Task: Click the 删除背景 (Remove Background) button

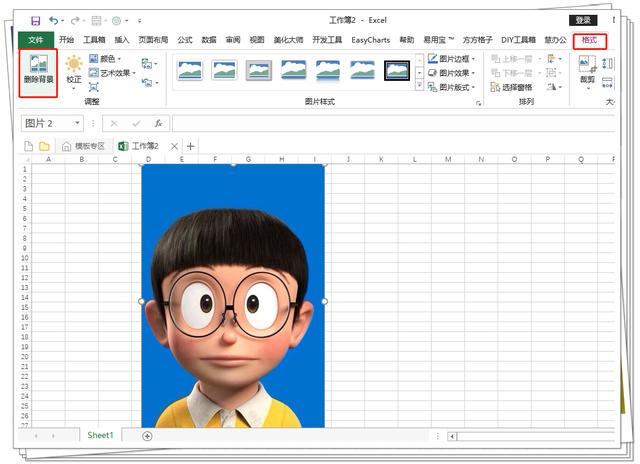Action: 38,73
